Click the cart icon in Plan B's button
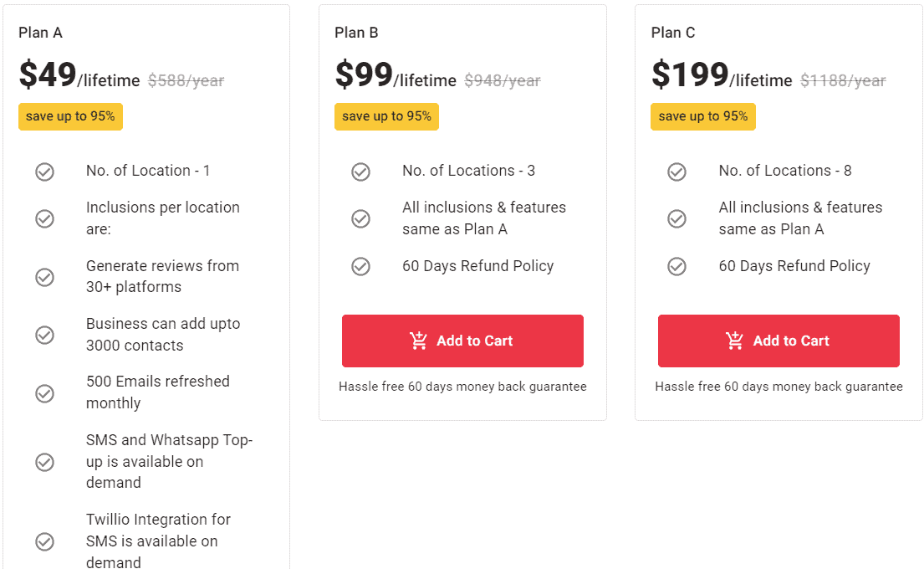The image size is (924, 569). coord(418,341)
